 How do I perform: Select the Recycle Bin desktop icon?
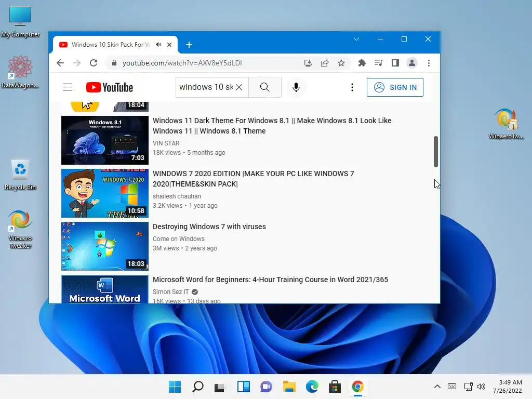20,175
